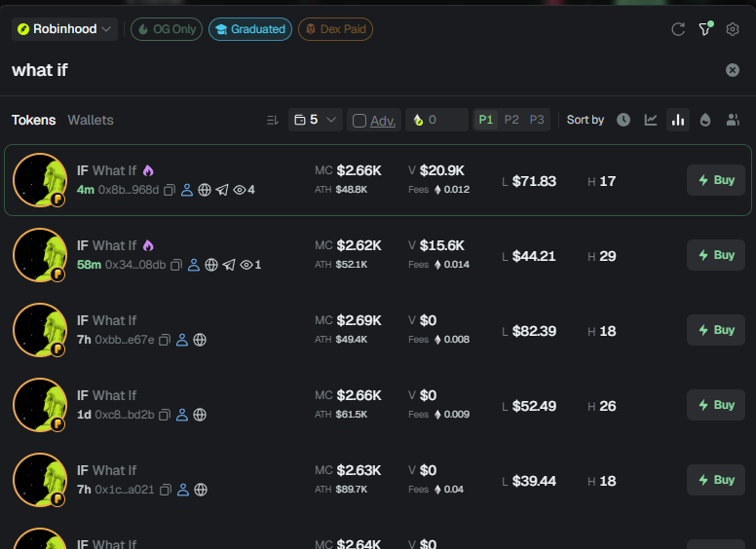The image size is (756, 549).
Task: Open creator profile icon for 0xbb...e67e token
Action: 182,340
